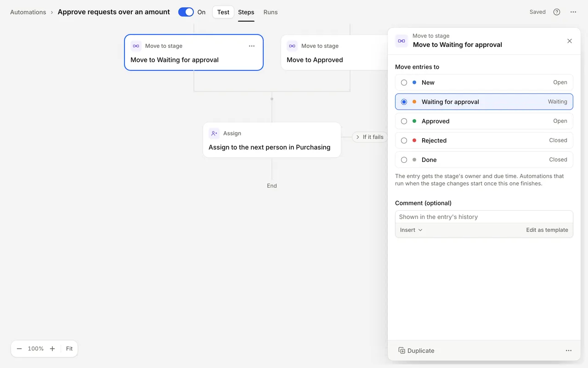This screenshot has height=368, width=588.
Task: Go back to Automations breadcrumb
Action: tap(28, 12)
